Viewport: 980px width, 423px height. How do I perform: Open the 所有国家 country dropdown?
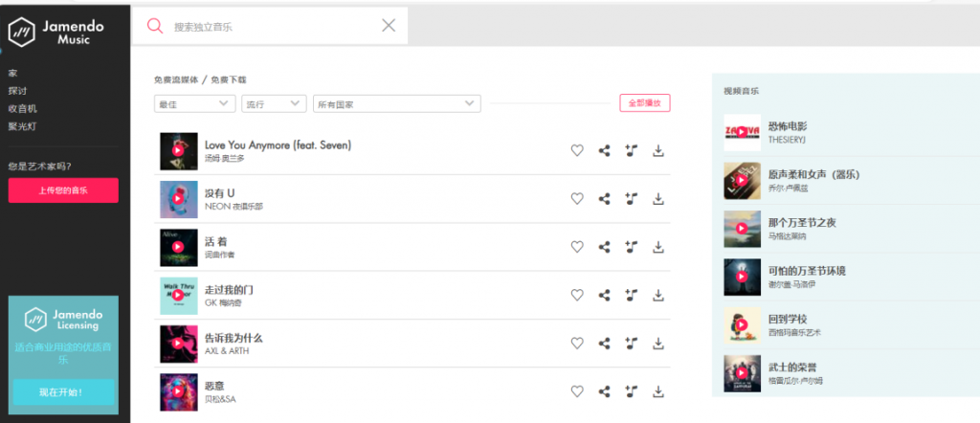pyautogui.click(x=396, y=103)
